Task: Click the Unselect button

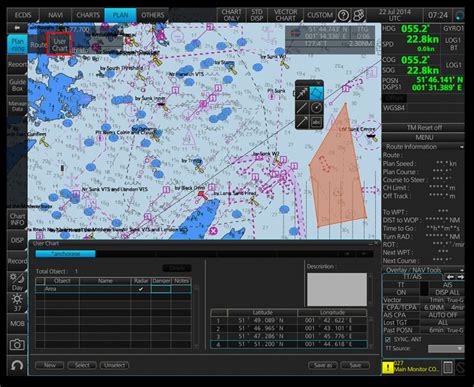Action: [114, 365]
